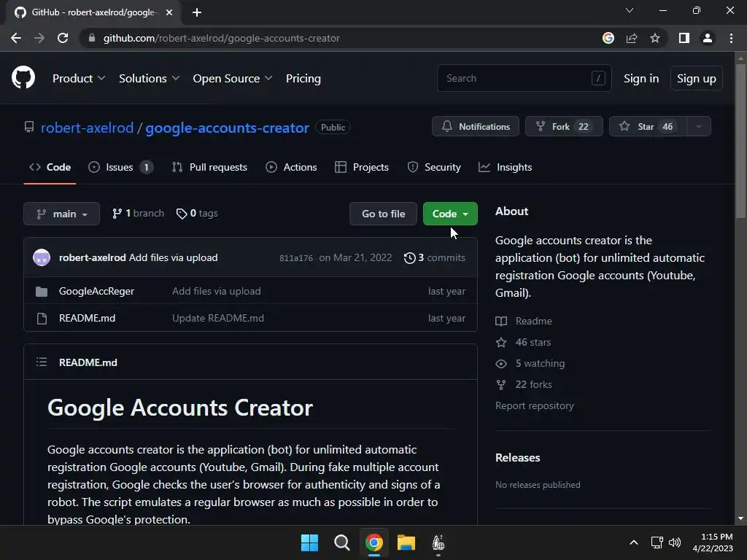The height and width of the screenshot is (560, 747).
Task: Show hidden system tray icons
Action: [634, 542]
